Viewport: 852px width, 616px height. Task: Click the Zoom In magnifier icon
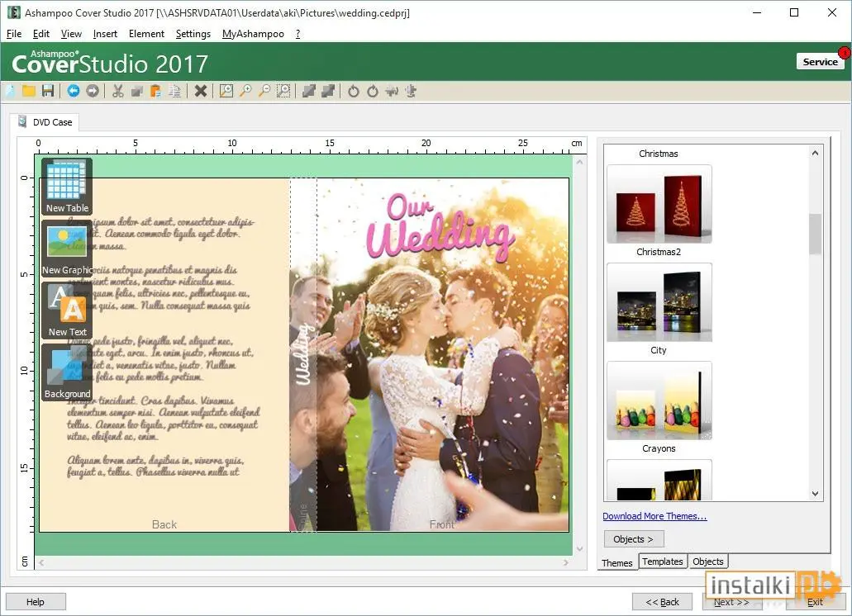pos(246,91)
